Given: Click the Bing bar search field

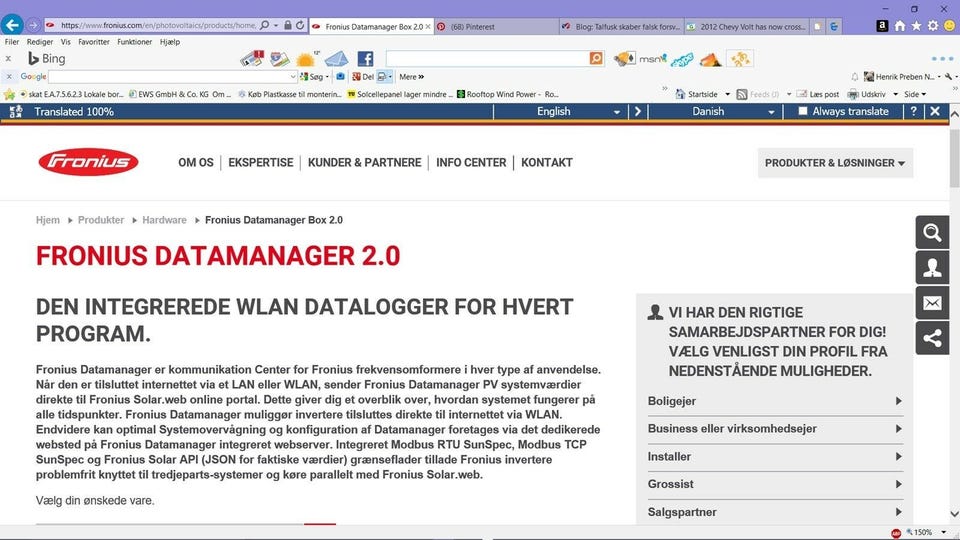Looking at the screenshot, I should (x=487, y=58).
